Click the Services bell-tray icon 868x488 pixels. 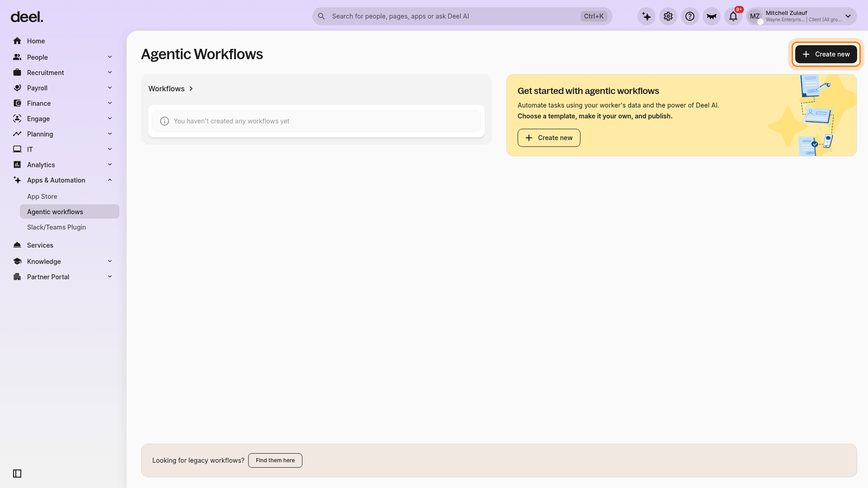click(17, 245)
